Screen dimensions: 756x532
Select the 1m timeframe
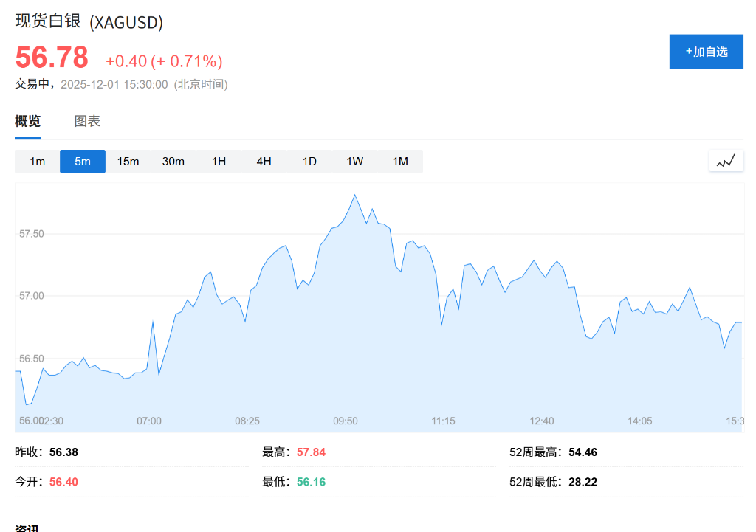pos(37,161)
